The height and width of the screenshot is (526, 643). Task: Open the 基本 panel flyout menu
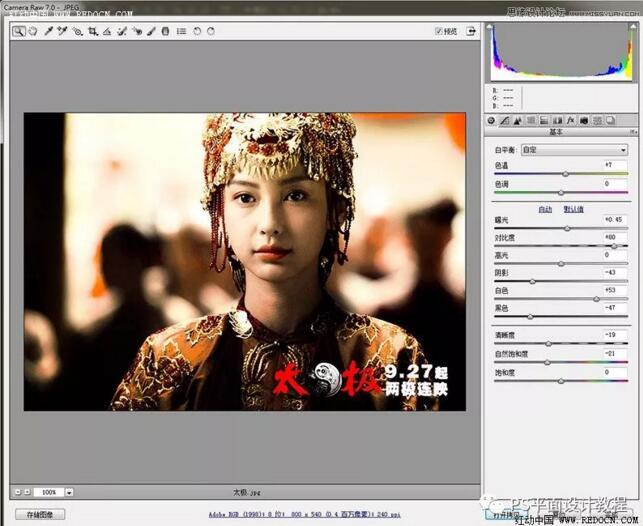click(634, 132)
